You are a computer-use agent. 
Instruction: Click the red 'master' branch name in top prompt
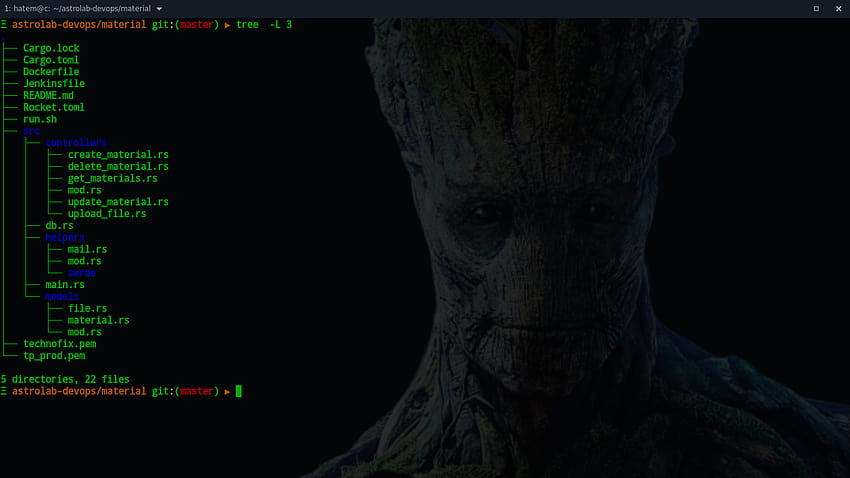196,24
